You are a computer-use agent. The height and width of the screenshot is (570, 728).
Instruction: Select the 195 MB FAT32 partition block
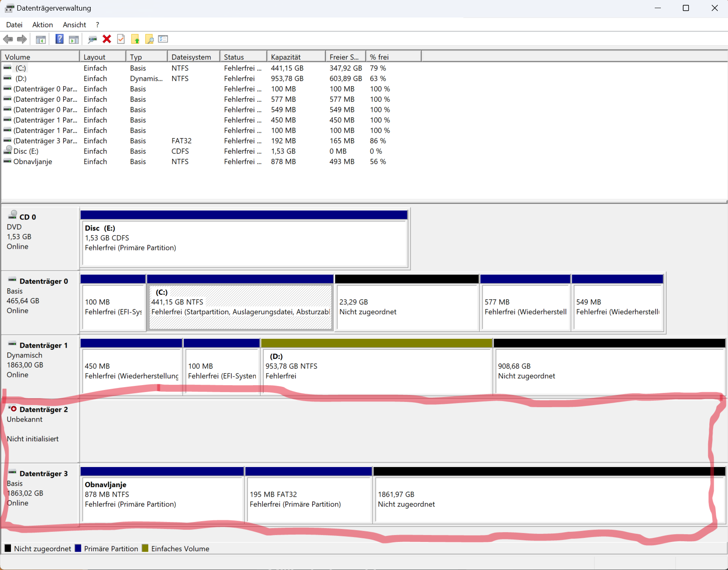point(309,495)
